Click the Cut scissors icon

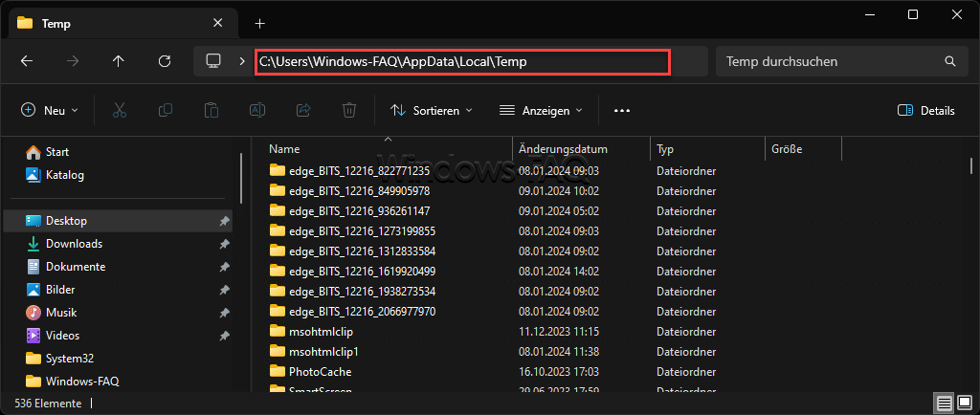pyautogui.click(x=120, y=111)
